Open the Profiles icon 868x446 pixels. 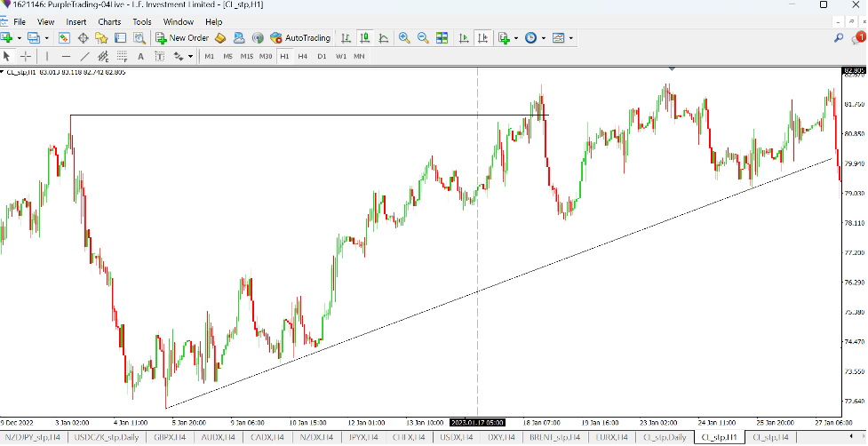(x=34, y=37)
